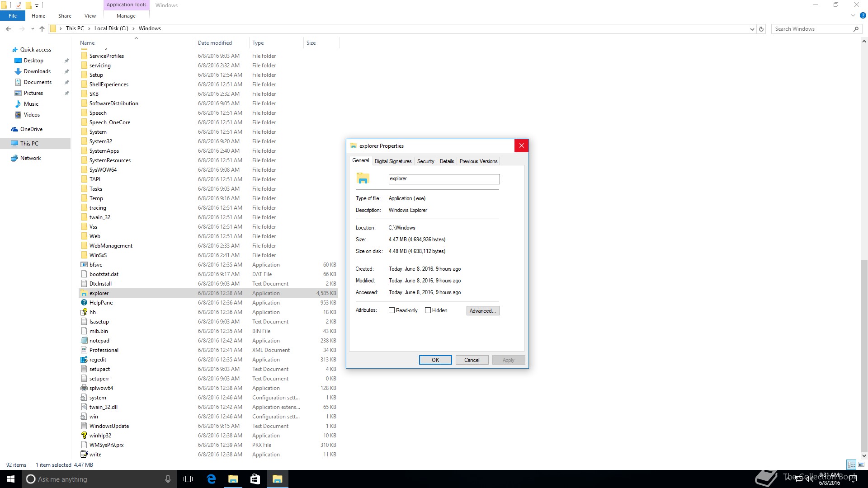Select the twain_32.dll file
This screenshot has width=868, height=488.
tap(208, 407)
